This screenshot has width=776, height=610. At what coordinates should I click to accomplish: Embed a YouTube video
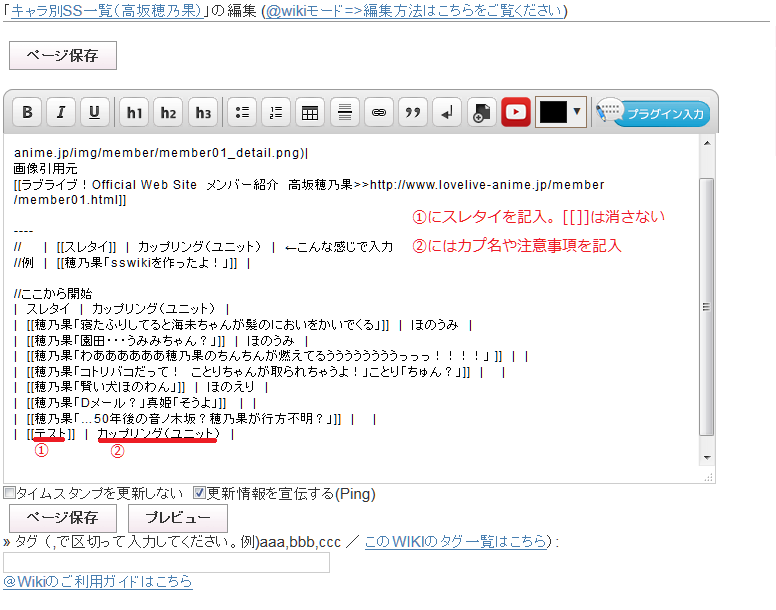[515, 113]
